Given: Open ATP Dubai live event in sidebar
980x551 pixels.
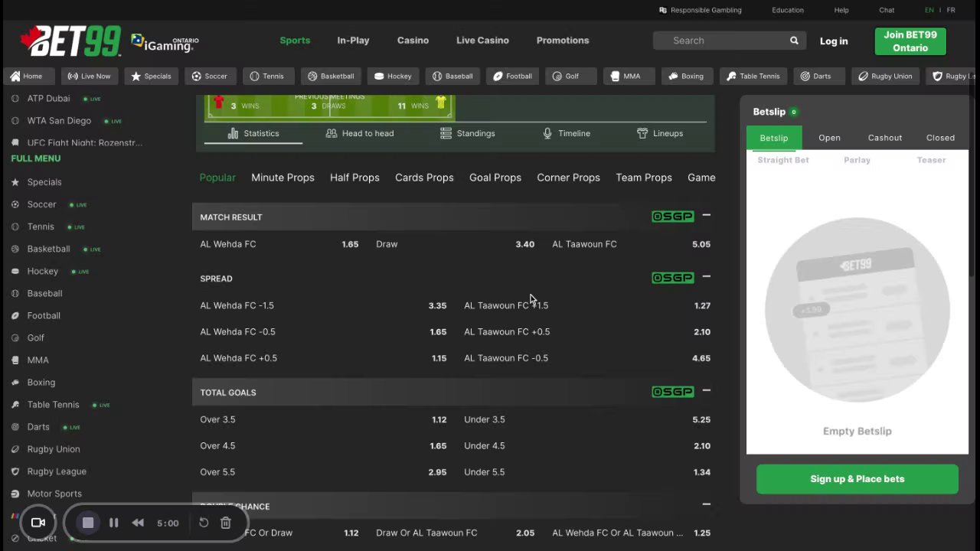Looking at the screenshot, I should (x=48, y=99).
